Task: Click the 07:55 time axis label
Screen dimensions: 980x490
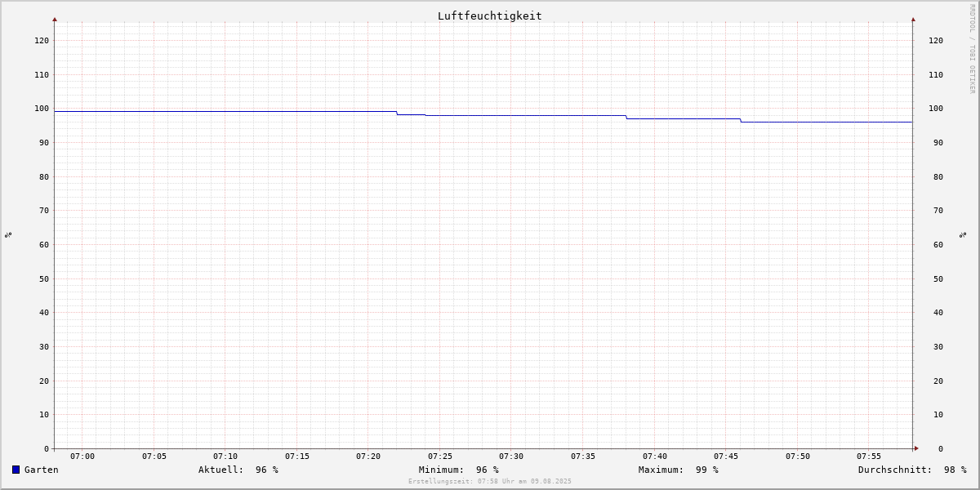Action: 869,456
